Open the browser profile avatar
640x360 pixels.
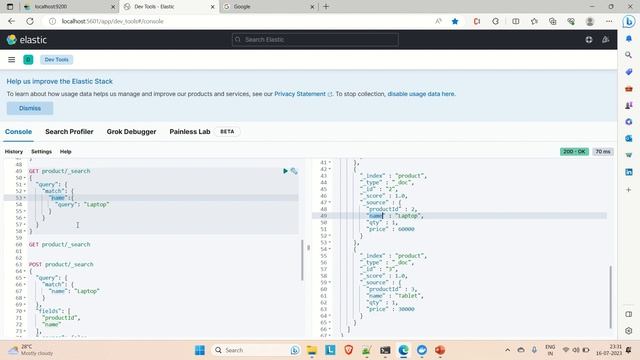[x=589, y=21]
